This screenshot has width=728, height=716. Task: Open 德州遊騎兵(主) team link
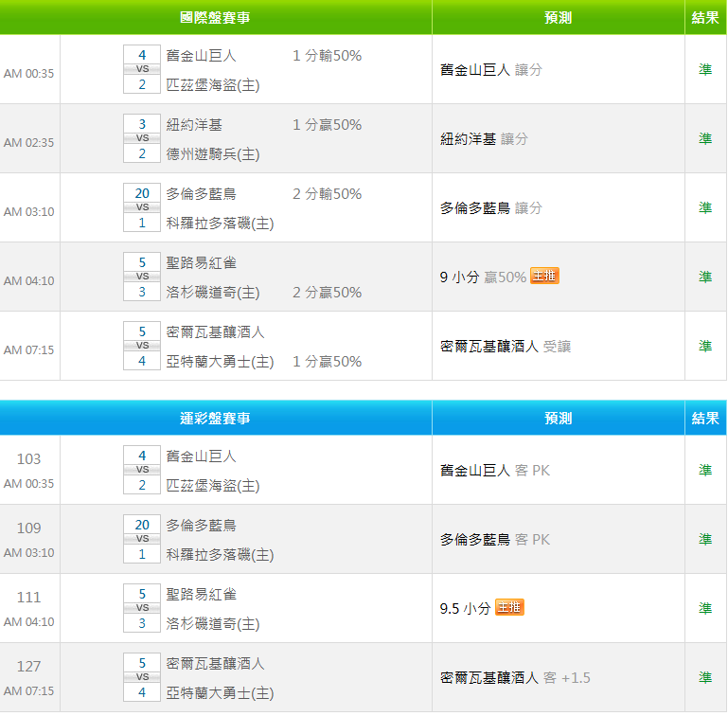click(213, 153)
